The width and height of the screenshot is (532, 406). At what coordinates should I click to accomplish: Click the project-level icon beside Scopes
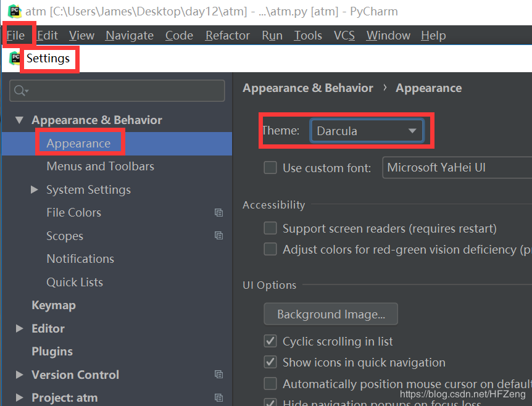219,235
